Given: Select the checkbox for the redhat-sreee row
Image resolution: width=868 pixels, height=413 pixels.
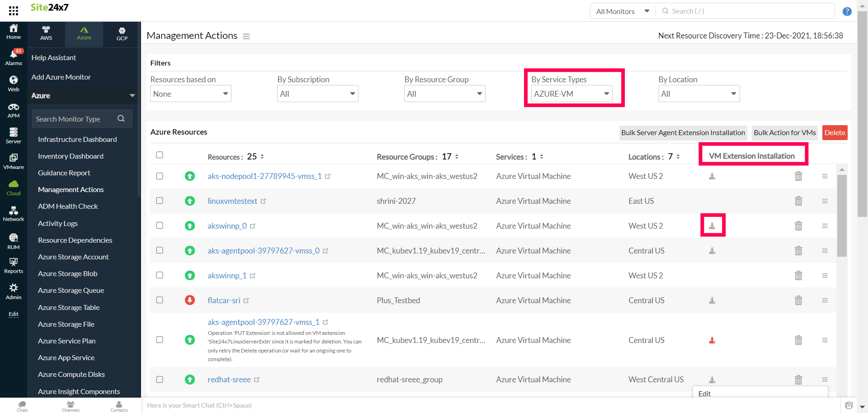Looking at the screenshot, I should pyautogui.click(x=160, y=380).
